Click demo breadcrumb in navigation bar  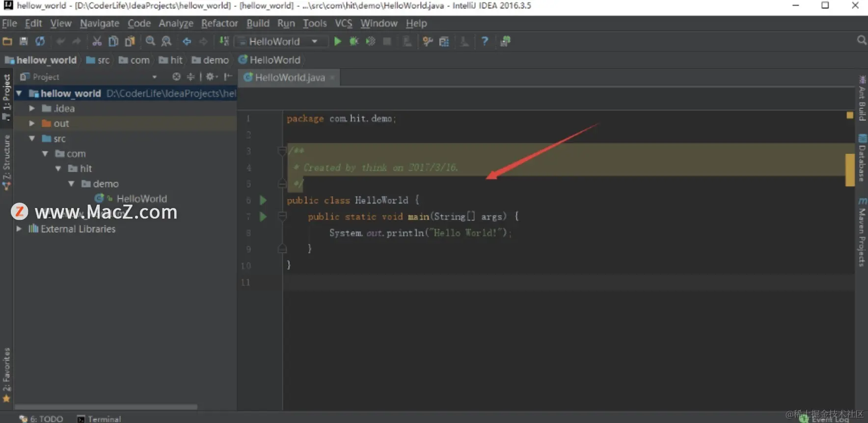[210, 60]
